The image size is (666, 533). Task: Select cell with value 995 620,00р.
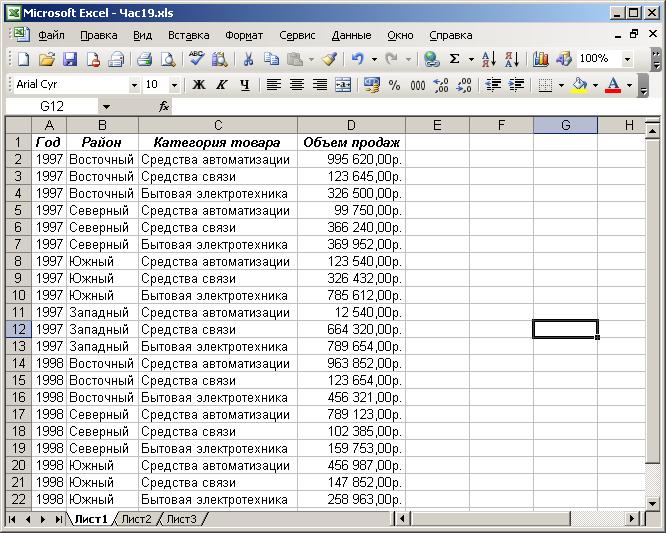point(351,160)
